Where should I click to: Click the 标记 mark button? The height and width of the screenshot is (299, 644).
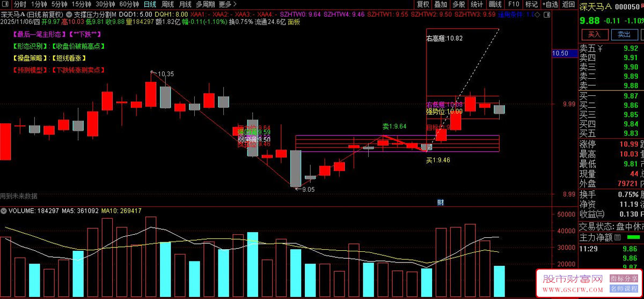click(x=531, y=4)
